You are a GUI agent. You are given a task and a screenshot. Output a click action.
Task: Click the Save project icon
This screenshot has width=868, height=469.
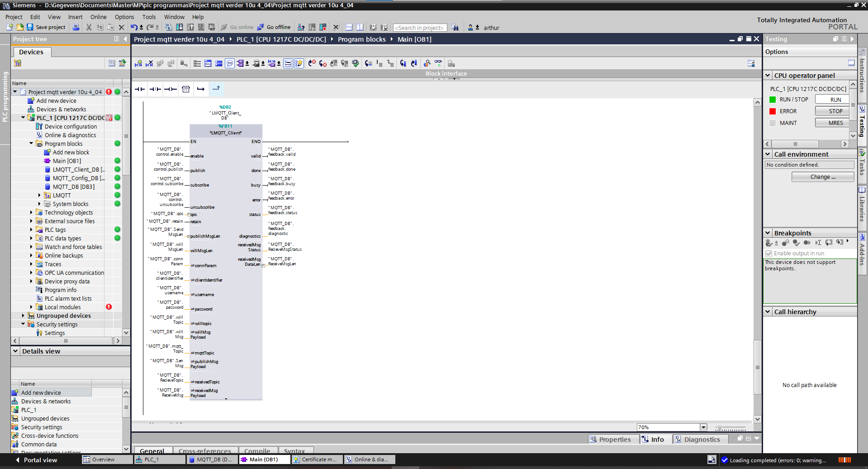[x=30, y=27]
